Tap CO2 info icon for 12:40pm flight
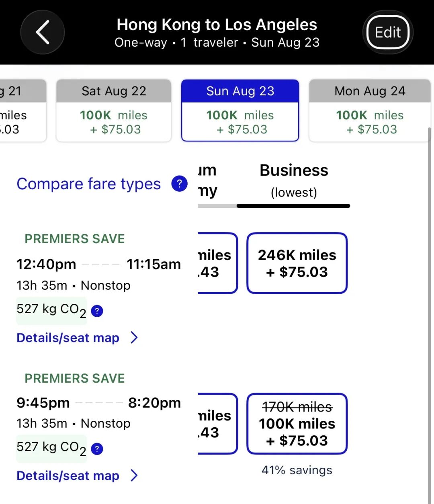434x504 pixels. tap(97, 311)
